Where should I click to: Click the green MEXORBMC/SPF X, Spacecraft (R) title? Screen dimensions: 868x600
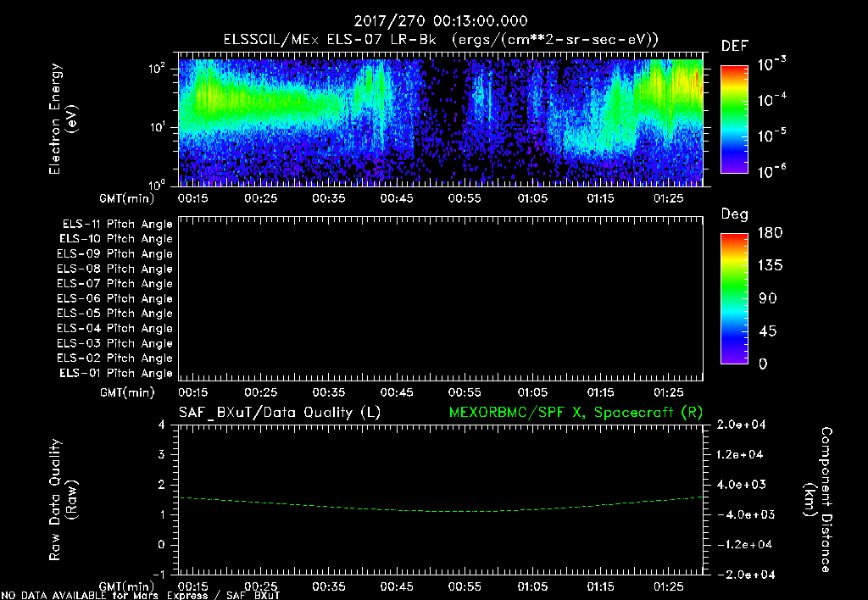[x=576, y=413]
